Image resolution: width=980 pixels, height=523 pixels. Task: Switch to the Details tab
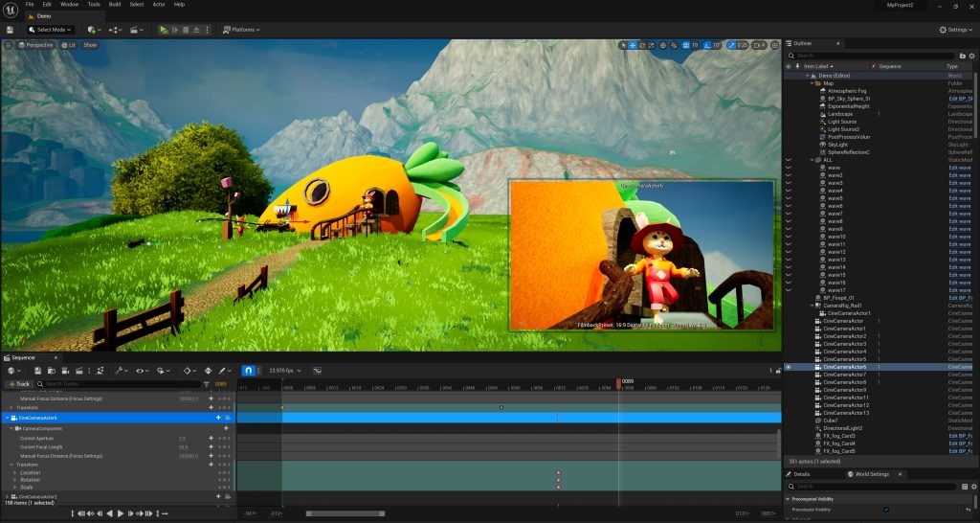pos(798,474)
